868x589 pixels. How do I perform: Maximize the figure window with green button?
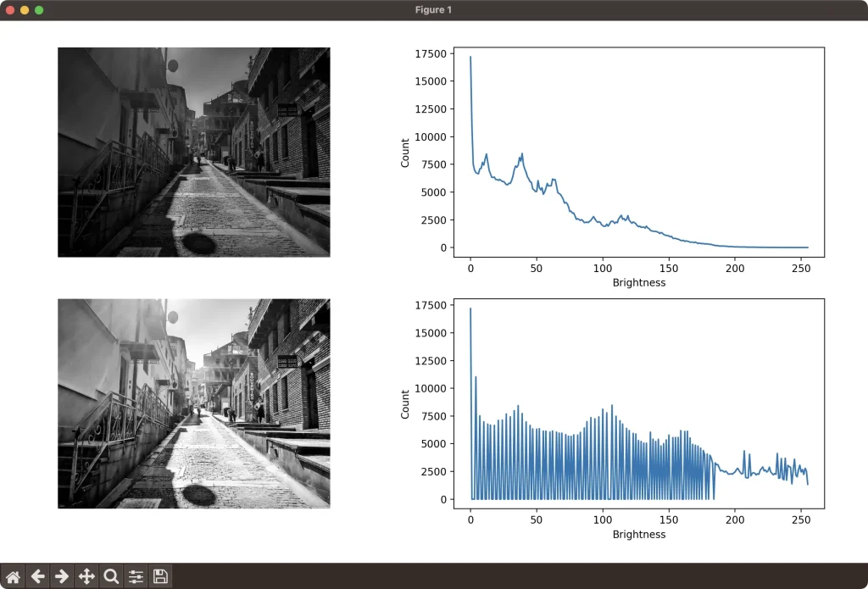[x=39, y=10]
